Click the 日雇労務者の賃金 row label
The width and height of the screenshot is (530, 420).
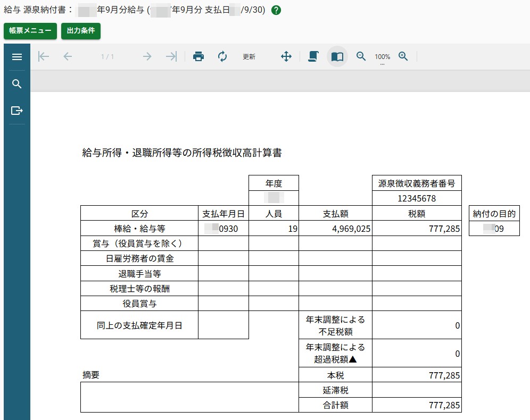pyautogui.click(x=139, y=258)
